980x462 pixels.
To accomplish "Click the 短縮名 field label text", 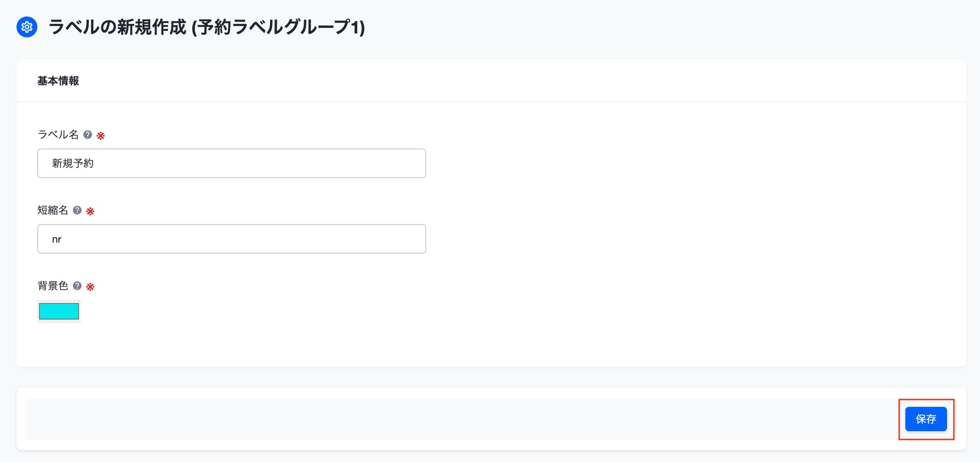I will [53, 210].
